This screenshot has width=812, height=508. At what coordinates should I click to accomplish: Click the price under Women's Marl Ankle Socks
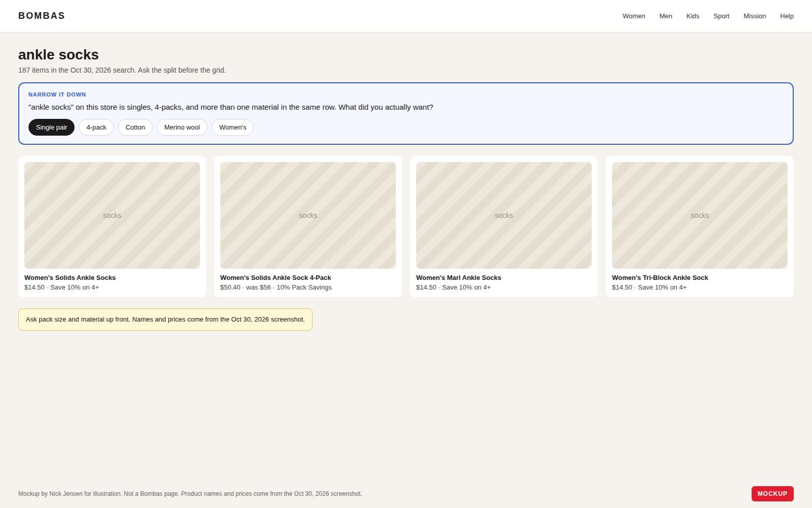tap(453, 288)
